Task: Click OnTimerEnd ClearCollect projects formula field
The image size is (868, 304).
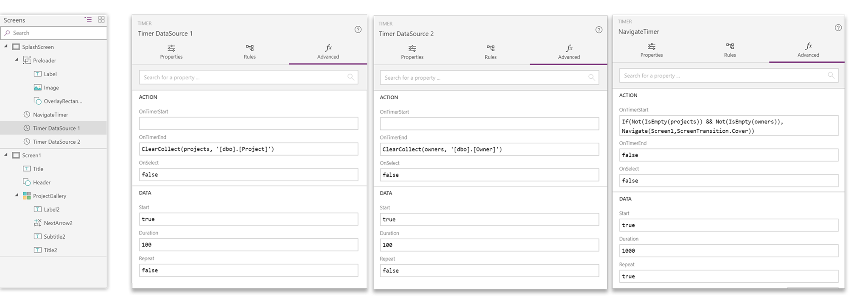Action: 249,149
